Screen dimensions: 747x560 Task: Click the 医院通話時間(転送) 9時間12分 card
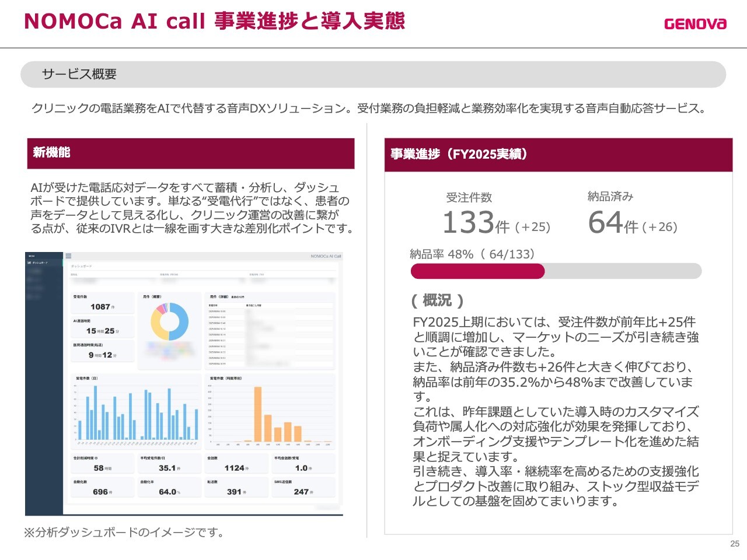tap(102, 351)
